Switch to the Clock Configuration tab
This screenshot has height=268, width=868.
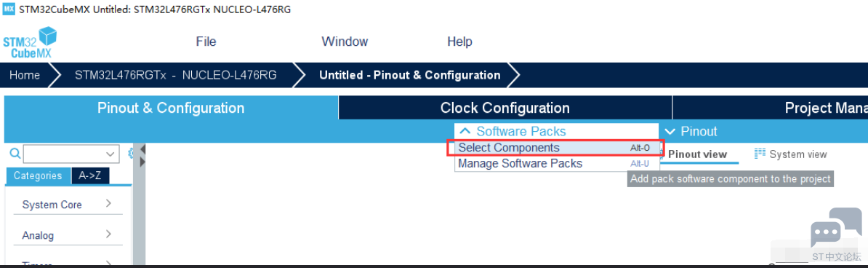click(x=505, y=108)
